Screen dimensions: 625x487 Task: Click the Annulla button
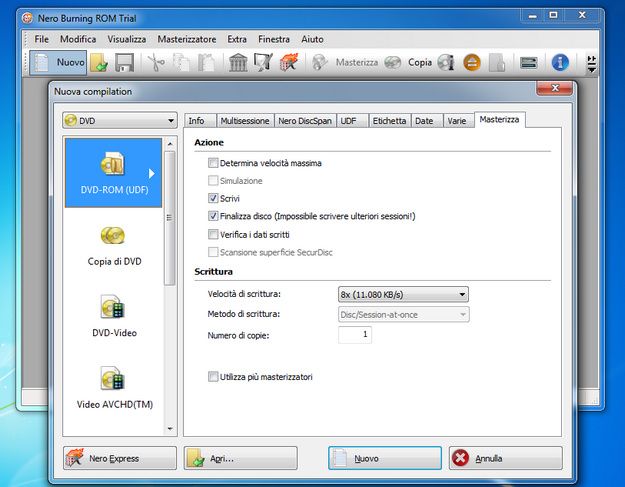coord(506,458)
